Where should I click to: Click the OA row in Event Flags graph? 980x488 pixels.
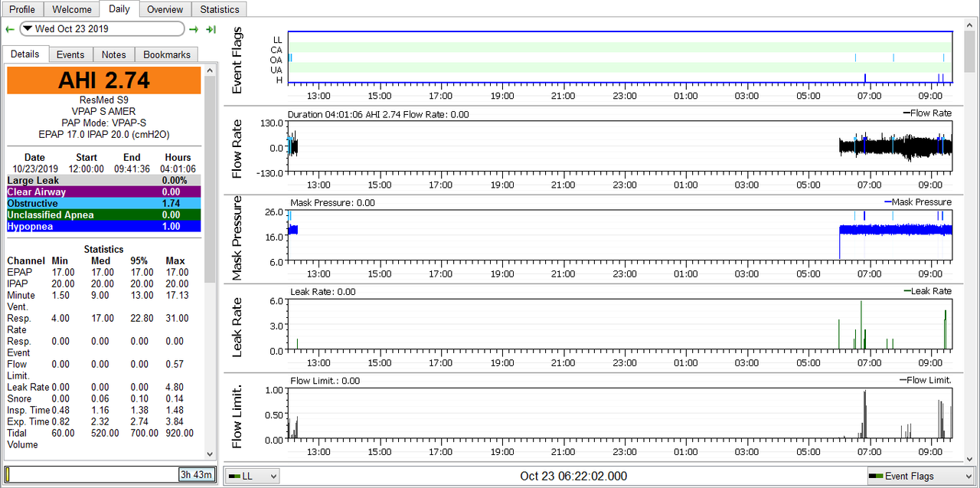(620, 57)
